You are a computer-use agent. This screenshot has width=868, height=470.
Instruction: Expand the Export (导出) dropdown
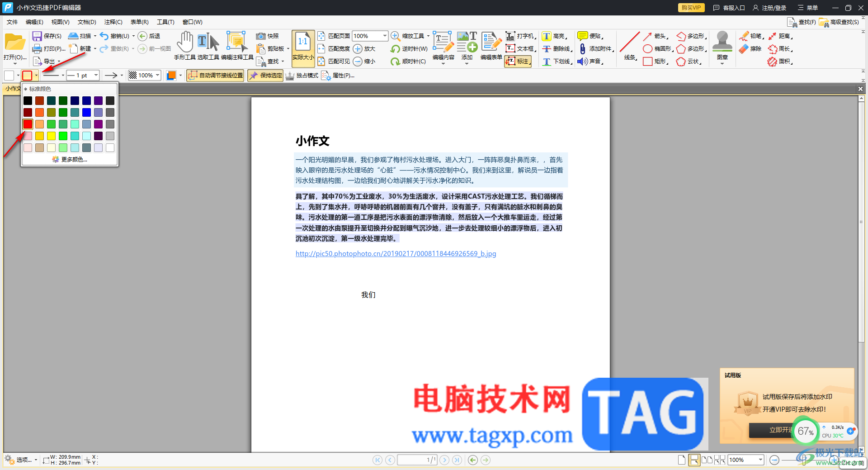[x=59, y=62]
